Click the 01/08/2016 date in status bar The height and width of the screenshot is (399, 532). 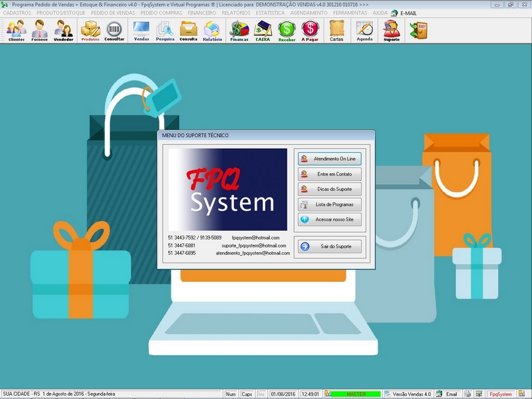[283, 394]
